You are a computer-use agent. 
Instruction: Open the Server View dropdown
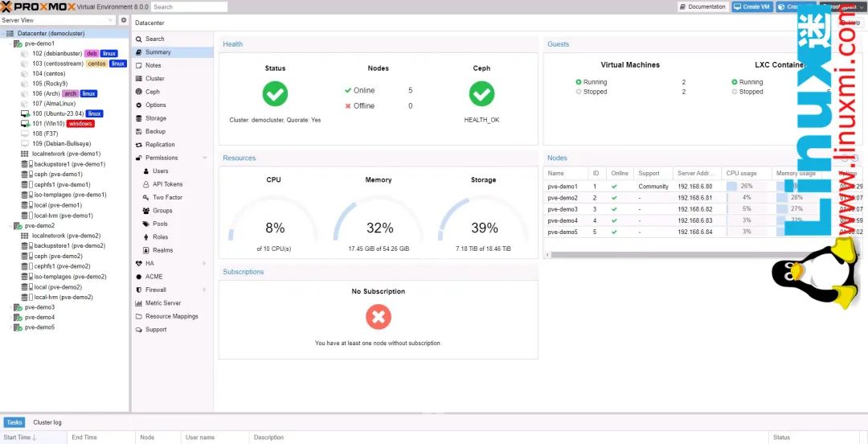59,20
